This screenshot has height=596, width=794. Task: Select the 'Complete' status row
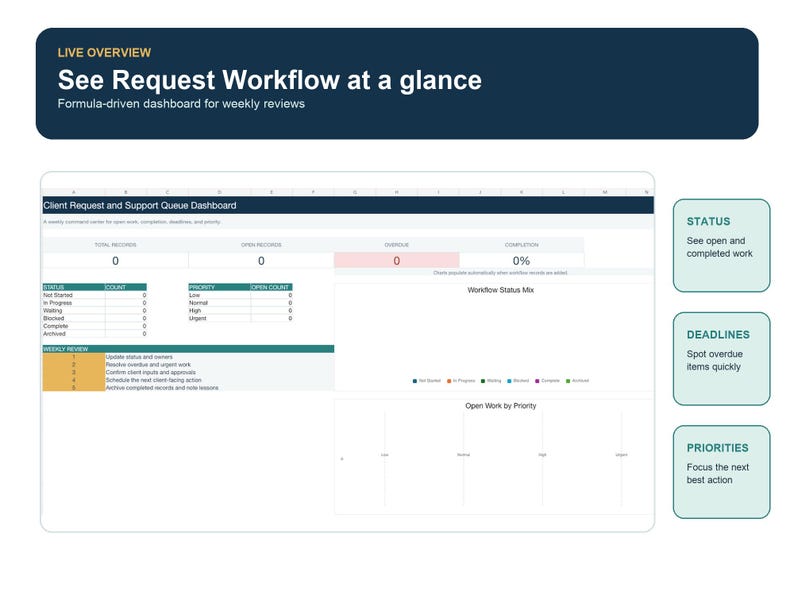click(95, 326)
